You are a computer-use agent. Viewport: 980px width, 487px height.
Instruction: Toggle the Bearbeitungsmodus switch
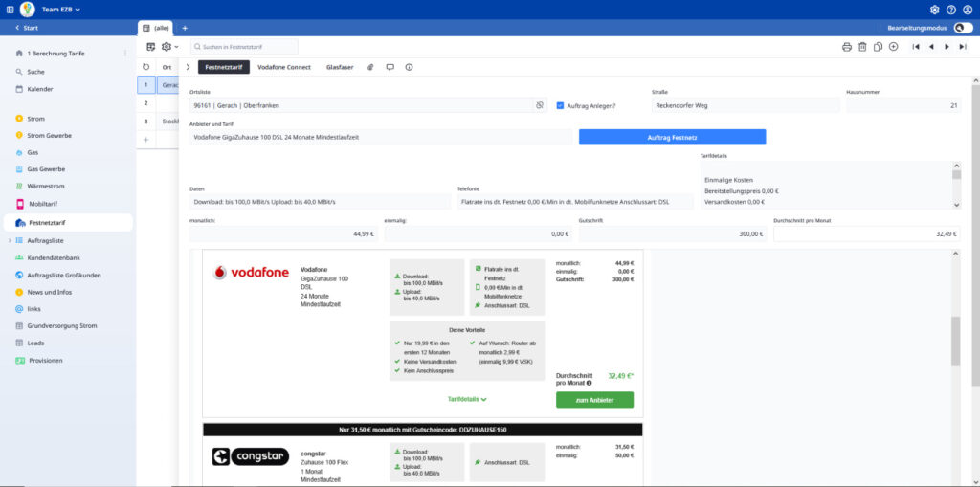pyautogui.click(x=963, y=28)
